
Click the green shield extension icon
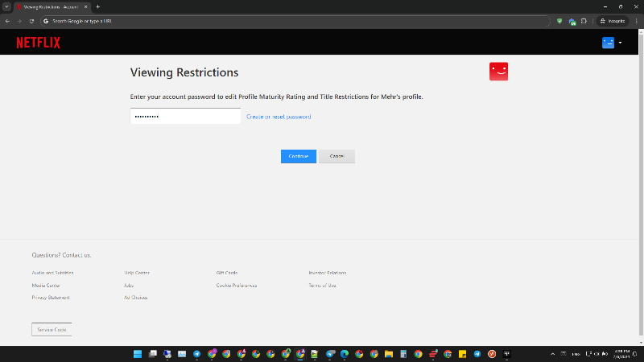pos(559,21)
